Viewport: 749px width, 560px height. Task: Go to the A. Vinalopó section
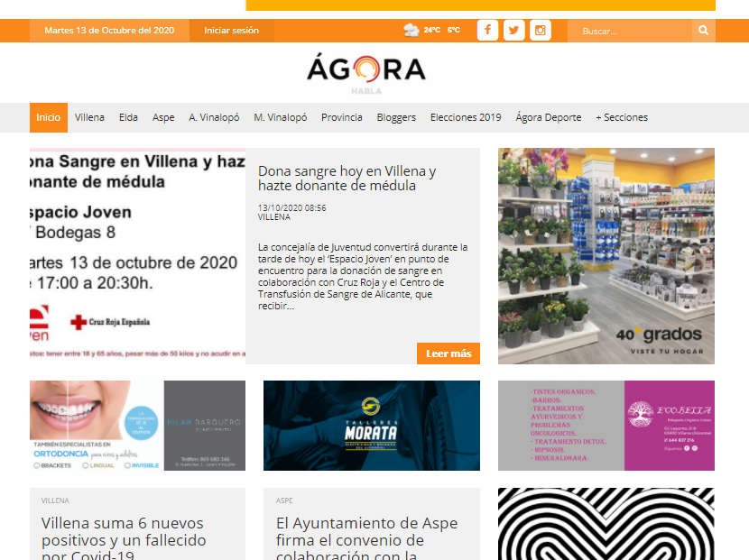pos(214,117)
